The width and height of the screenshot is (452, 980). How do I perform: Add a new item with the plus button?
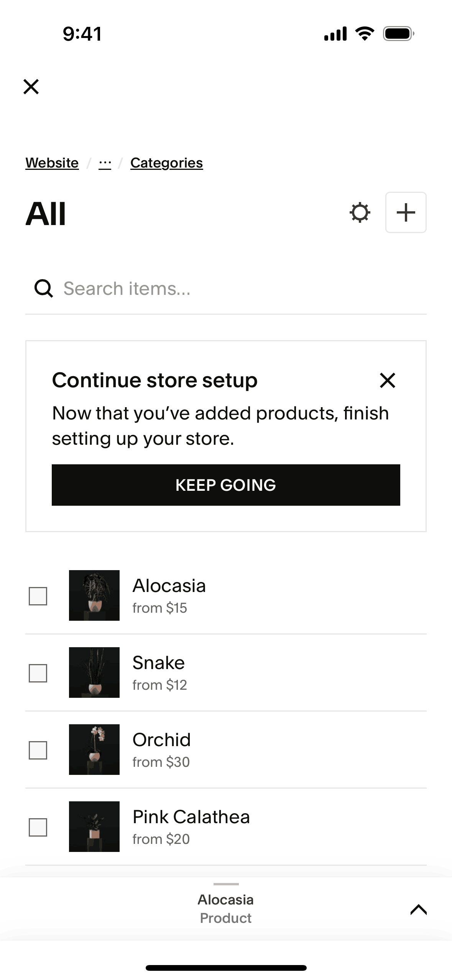pyautogui.click(x=406, y=213)
